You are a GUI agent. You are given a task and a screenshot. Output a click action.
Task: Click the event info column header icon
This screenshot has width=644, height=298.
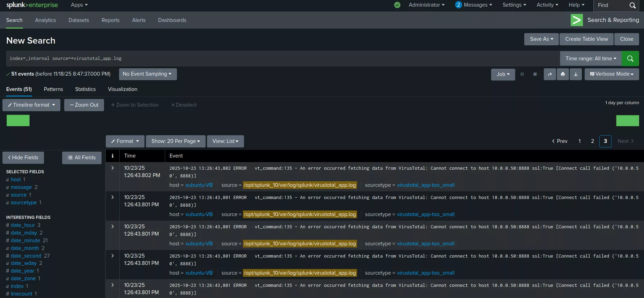(112, 156)
